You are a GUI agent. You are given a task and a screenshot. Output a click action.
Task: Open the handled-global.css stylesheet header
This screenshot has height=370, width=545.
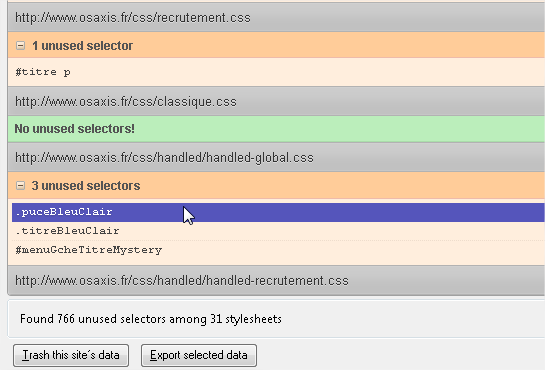point(276,158)
